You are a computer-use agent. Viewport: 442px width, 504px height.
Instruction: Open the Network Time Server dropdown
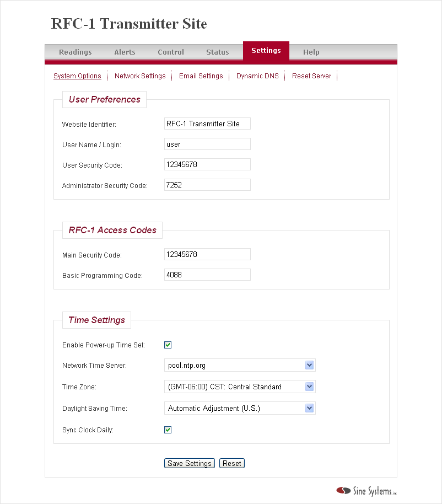(240, 365)
